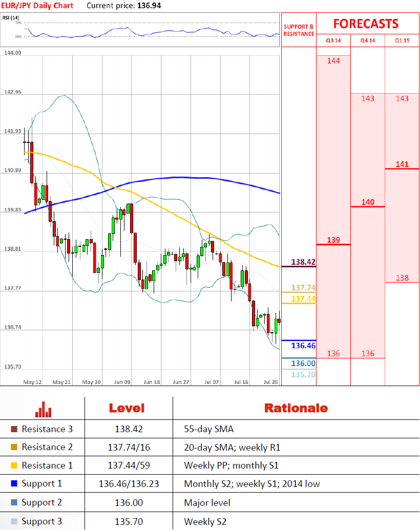Click the 136.00 support level marker

303,364
